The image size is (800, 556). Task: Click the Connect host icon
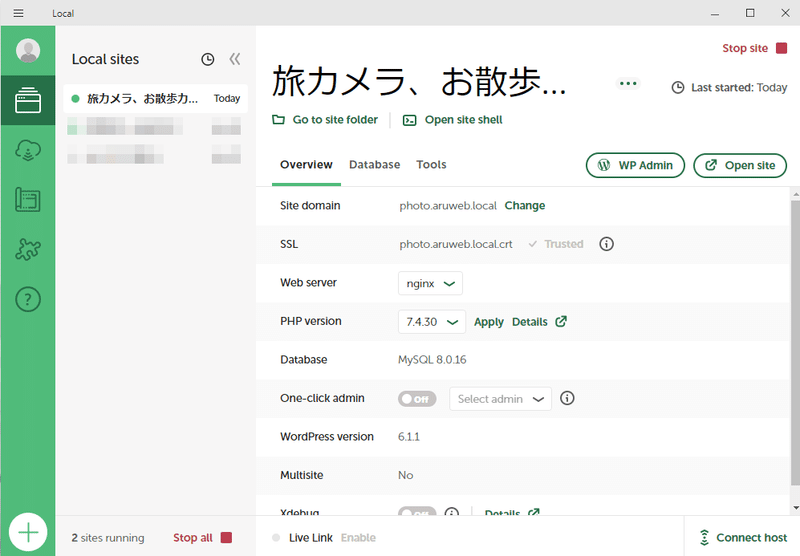(x=705, y=537)
